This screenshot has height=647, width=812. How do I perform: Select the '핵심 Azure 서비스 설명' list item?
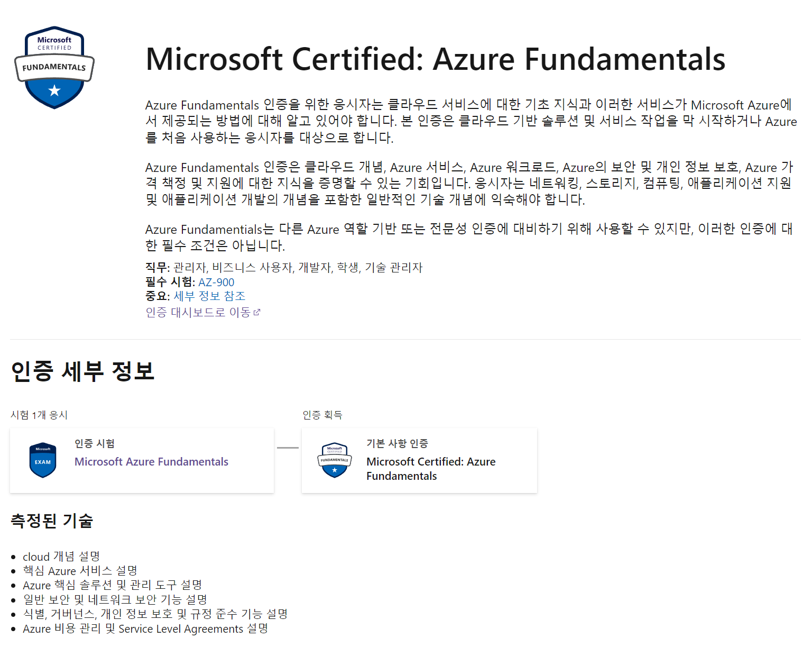[x=80, y=571]
